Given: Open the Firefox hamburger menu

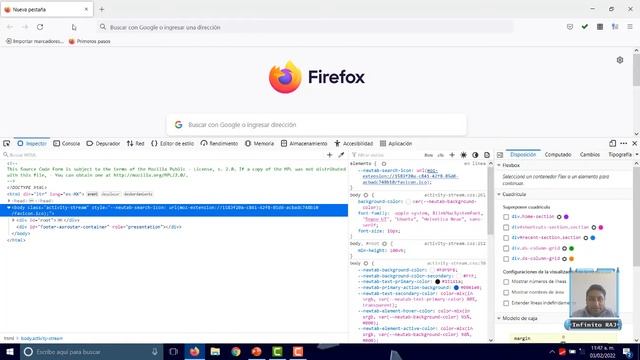Looking at the screenshot, I should coord(630,27).
